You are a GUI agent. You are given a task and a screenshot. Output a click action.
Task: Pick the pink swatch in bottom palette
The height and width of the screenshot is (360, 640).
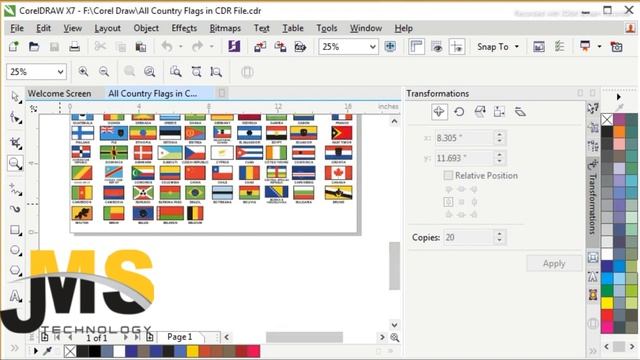(x=254, y=351)
